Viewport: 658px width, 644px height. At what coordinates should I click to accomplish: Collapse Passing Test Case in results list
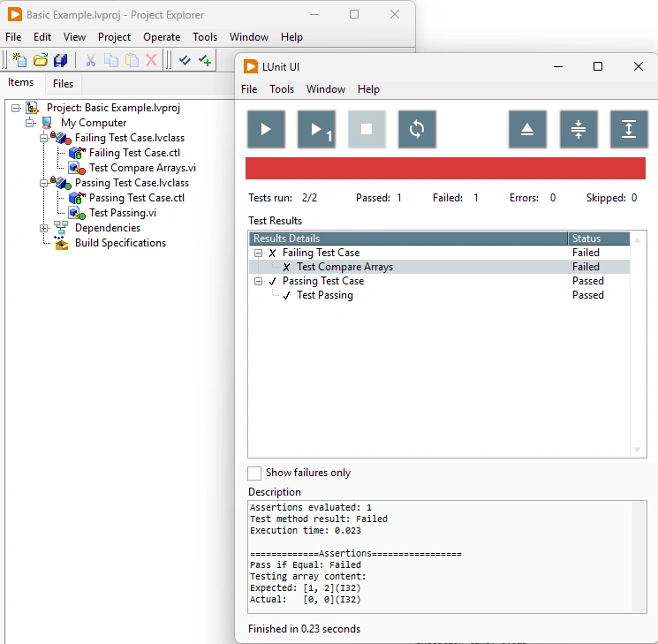[259, 281]
